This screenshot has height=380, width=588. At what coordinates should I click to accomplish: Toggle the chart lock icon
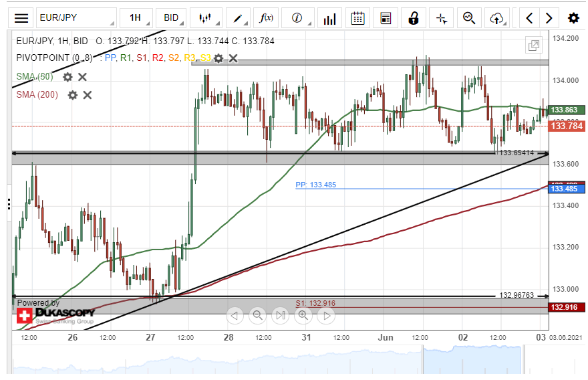coord(414,18)
